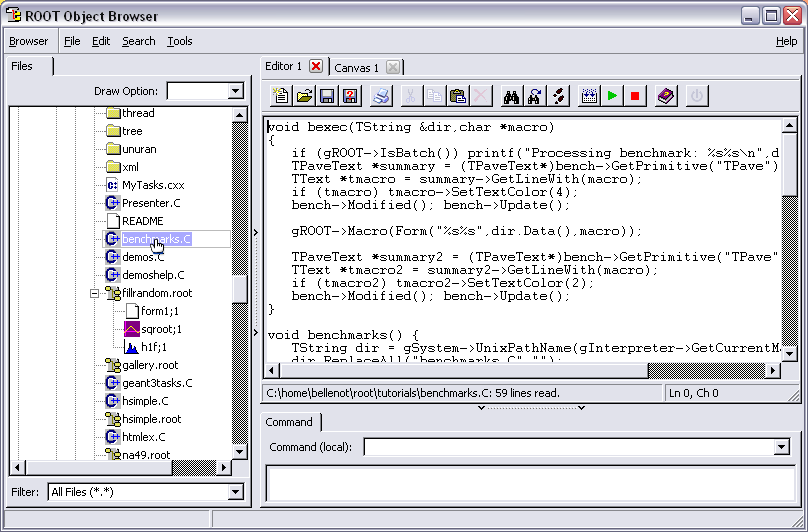This screenshot has height=532, width=808.
Task: Click the Print icon in editor toolbar
Action: [380, 96]
